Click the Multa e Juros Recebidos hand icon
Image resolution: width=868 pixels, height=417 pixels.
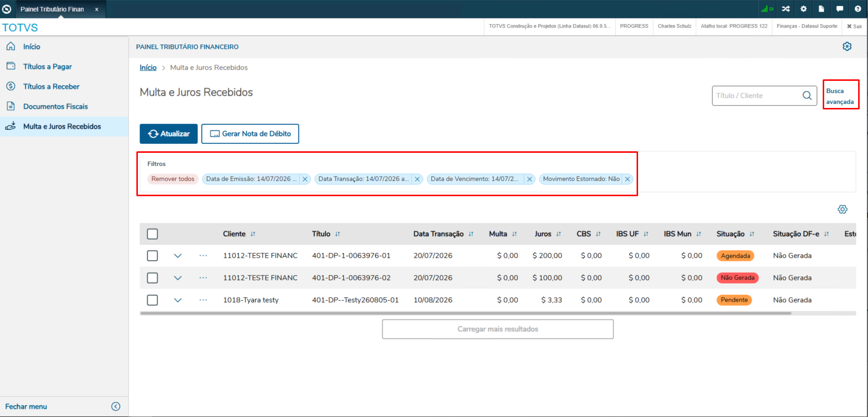[x=10, y=126]
